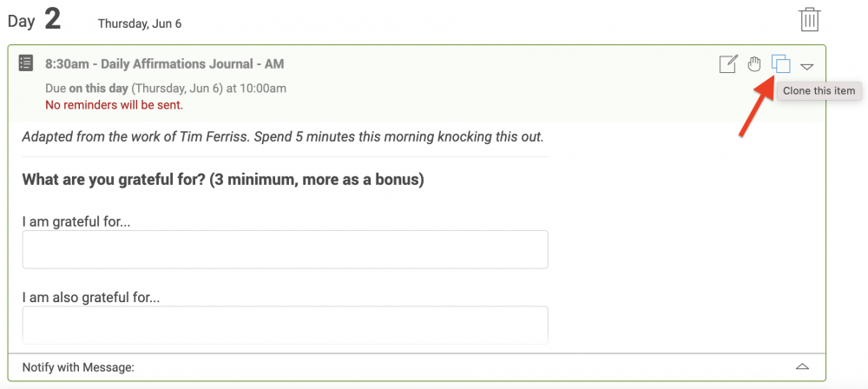Click the hand grab icon to move the item
Image resolution: width=868 pixels, height=389 pixels.
click(753, 64)
